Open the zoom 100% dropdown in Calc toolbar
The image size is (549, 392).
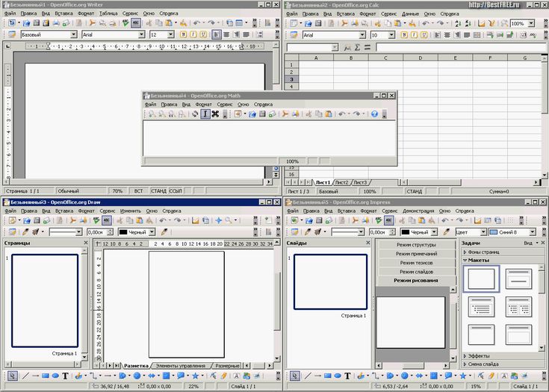[x=531, y=23]
